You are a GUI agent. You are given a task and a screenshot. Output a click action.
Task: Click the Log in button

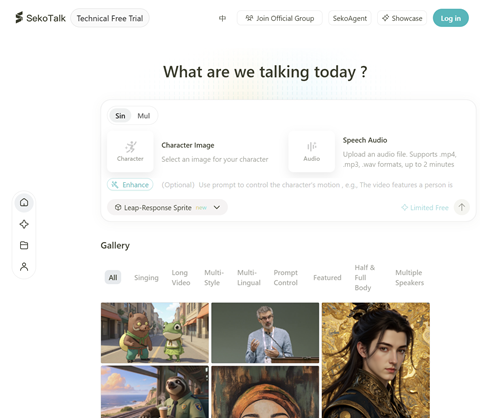click(x=451, y=18)
